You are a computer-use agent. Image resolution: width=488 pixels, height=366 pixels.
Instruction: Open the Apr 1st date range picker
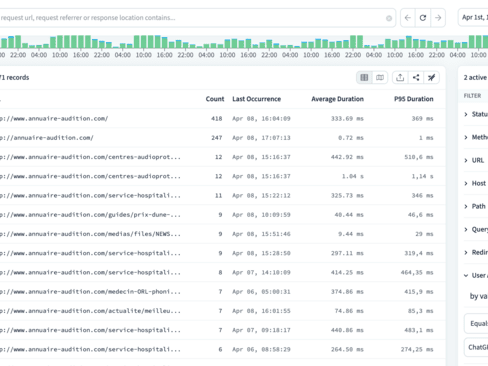point(473,18)
